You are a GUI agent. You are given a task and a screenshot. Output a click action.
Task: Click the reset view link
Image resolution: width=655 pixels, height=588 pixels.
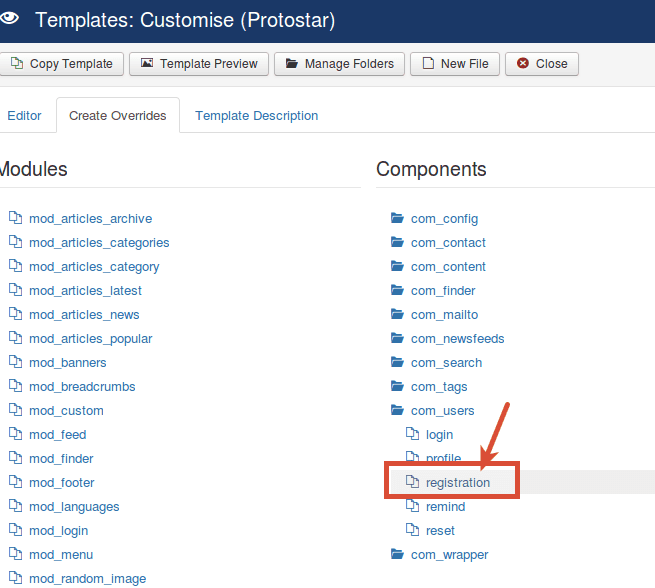[x=440, y=531]
